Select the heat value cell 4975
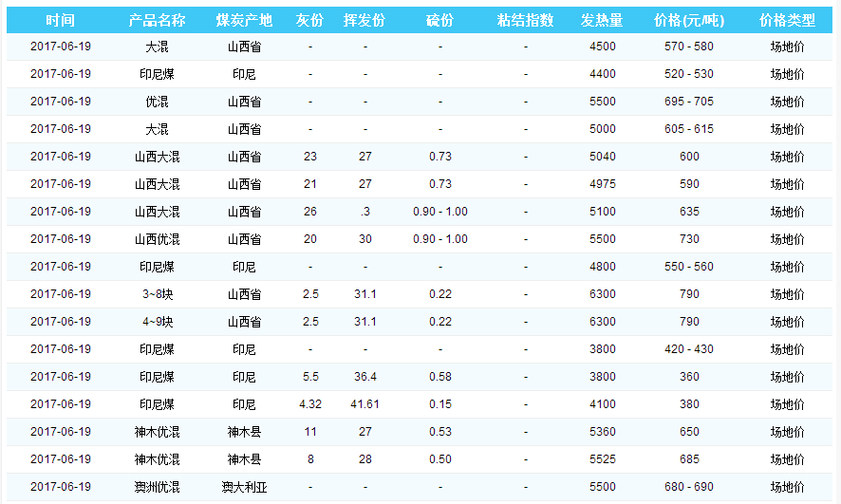841x504 pixels. tap(602, 184)
